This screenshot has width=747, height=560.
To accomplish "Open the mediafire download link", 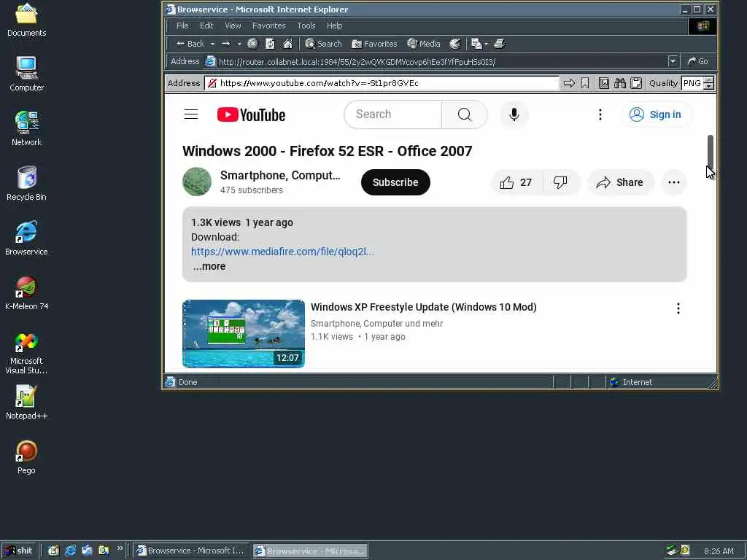I will (x=282, y=252).
